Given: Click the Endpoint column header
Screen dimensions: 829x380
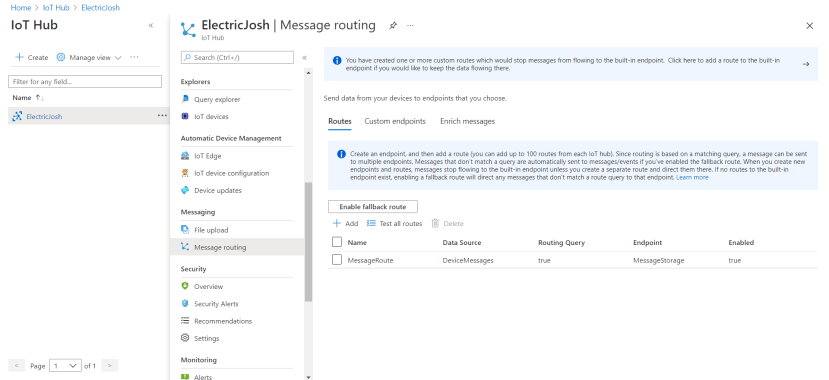Looking at the screenshot, I should pyautogui.click(x=648, y=243).
